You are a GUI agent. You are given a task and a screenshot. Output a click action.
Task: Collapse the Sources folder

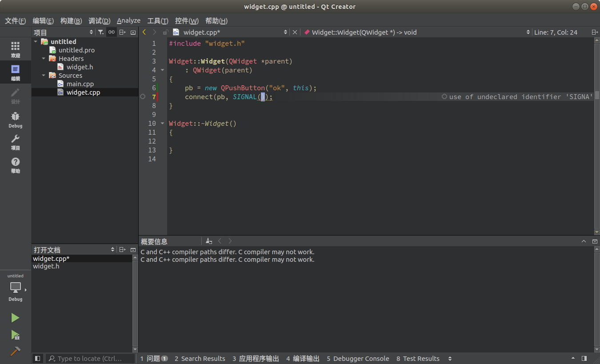(x=44, y=75)
